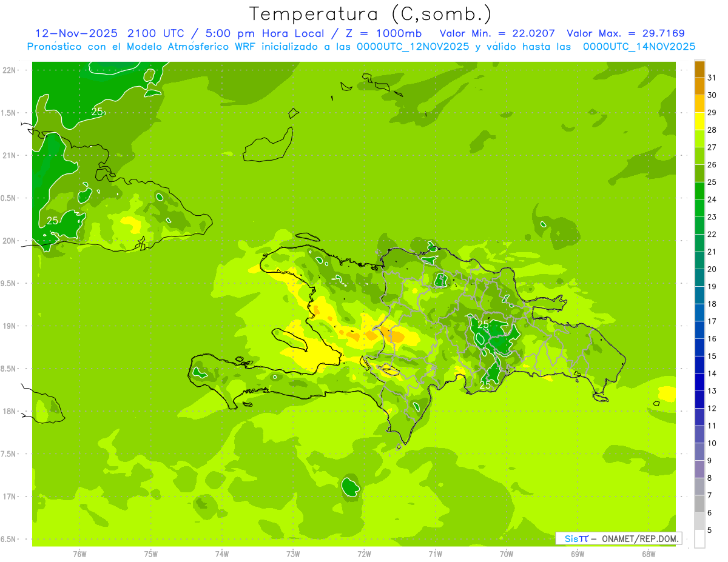This screenshot has height=562, width=728.
Task: Click the "8.5N" latitude axis label
Action: (x=8, y=369)
